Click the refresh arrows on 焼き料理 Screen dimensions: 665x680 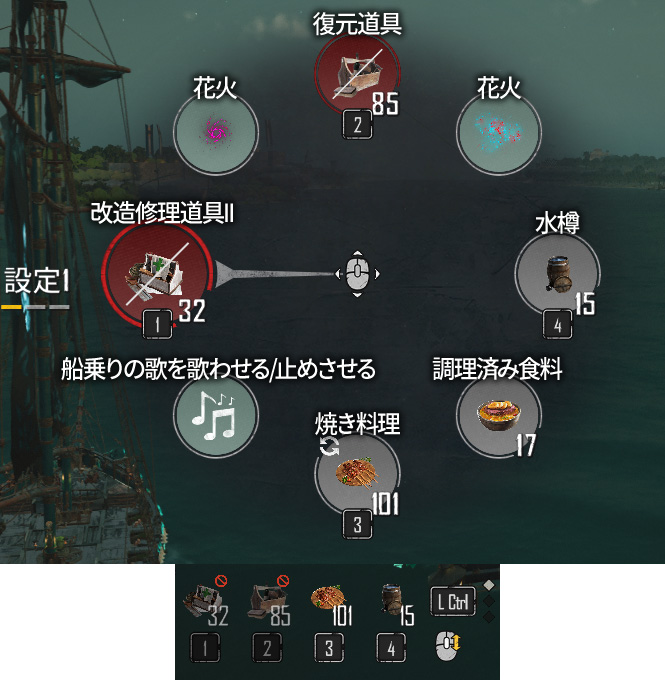click(329, 447)
